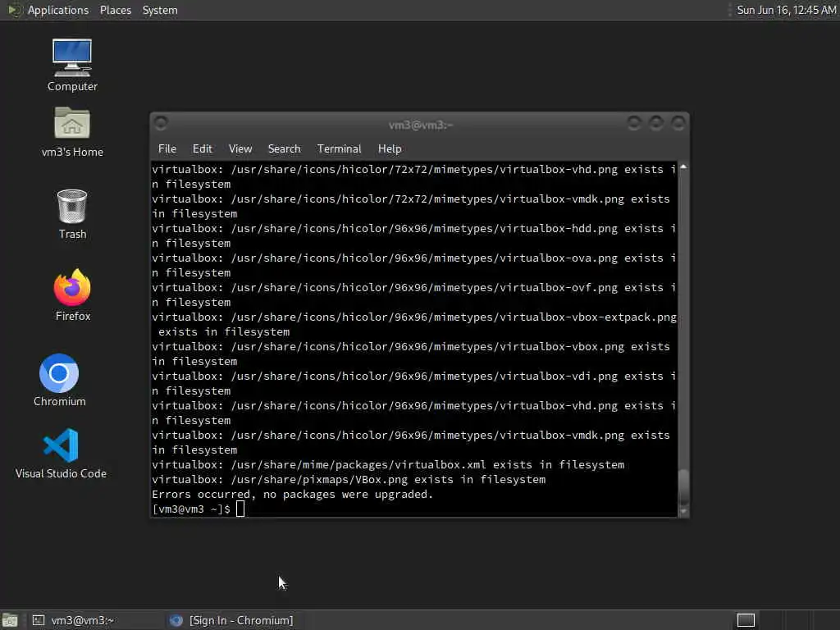The width and height of the screenshot is (840, 630).
Task: Click the workspace switcher box in bottom panel
Action: 746,620
